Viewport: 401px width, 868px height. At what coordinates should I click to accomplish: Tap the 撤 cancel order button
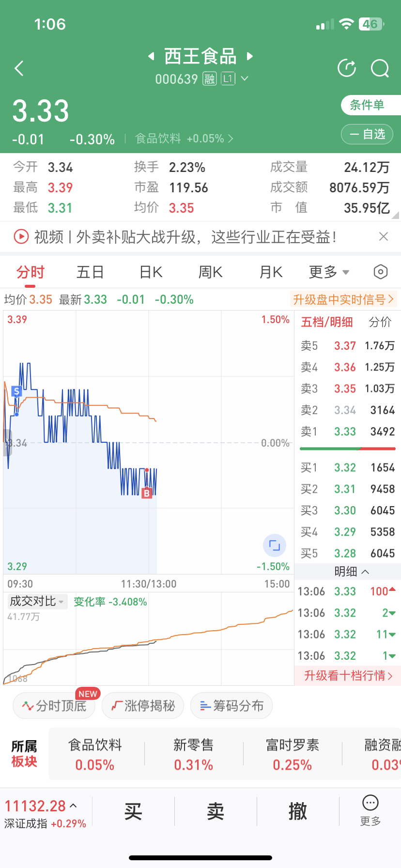[298, 811]
